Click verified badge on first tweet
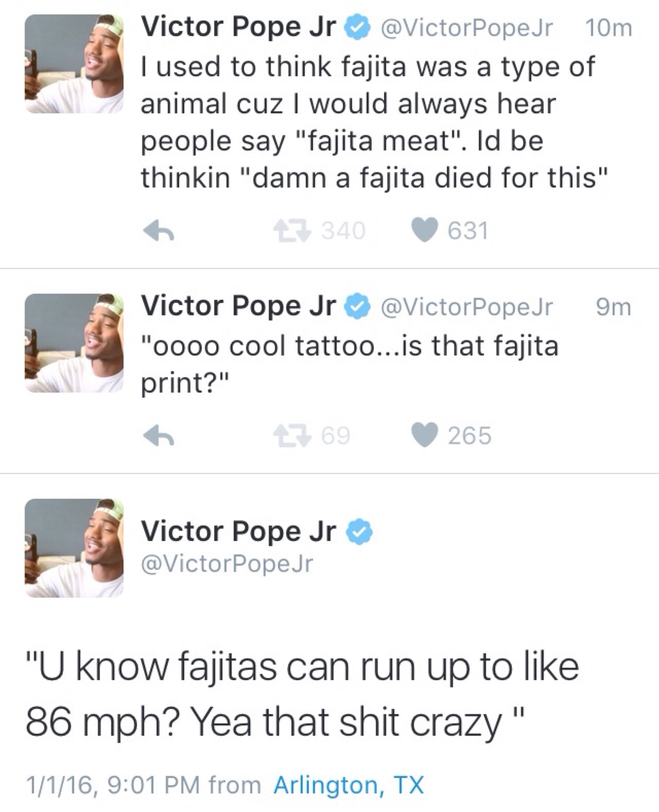The height and width of the screenshot is (812, 659). (360, 29)
